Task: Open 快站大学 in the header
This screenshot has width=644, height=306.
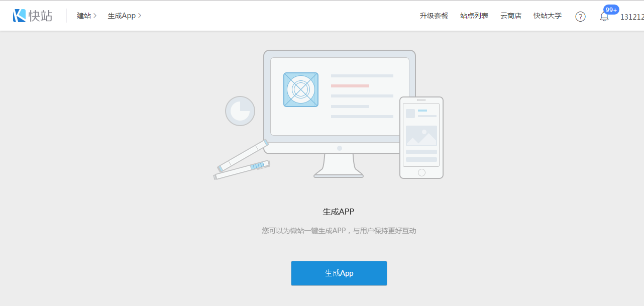Action: click(548, 16)
